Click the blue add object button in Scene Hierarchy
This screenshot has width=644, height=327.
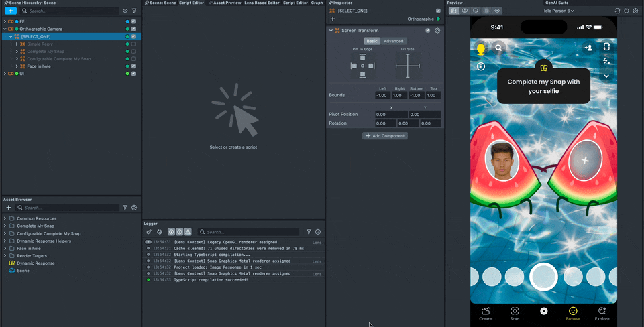pos(11,11)
